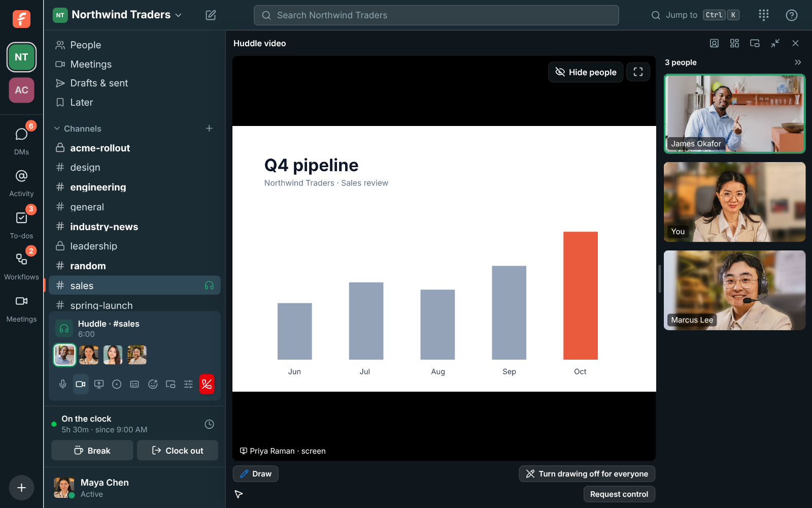Add an emoji reaction in the huddle
This screenshot has width=812, height=508.
coord(153,384)
